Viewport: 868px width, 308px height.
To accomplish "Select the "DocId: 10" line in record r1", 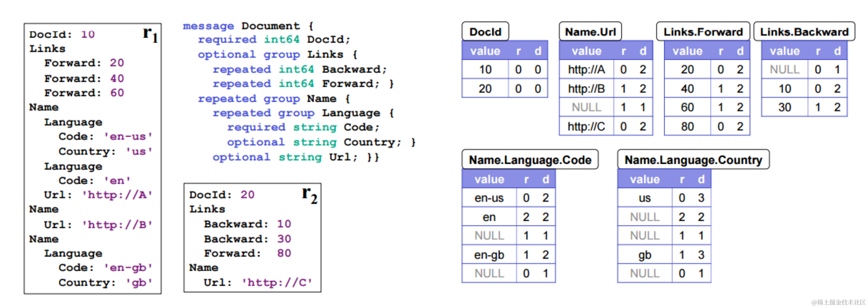I will pos(62,35).
